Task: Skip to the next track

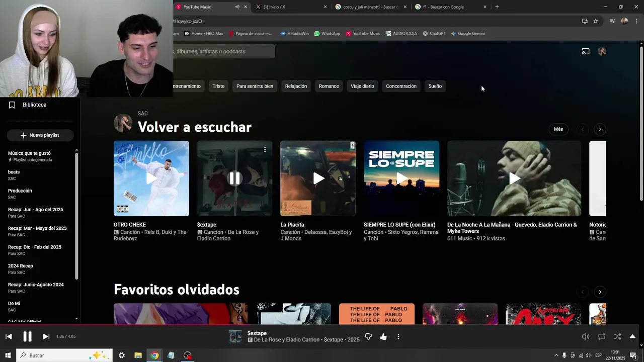Action: pos(46,336)
